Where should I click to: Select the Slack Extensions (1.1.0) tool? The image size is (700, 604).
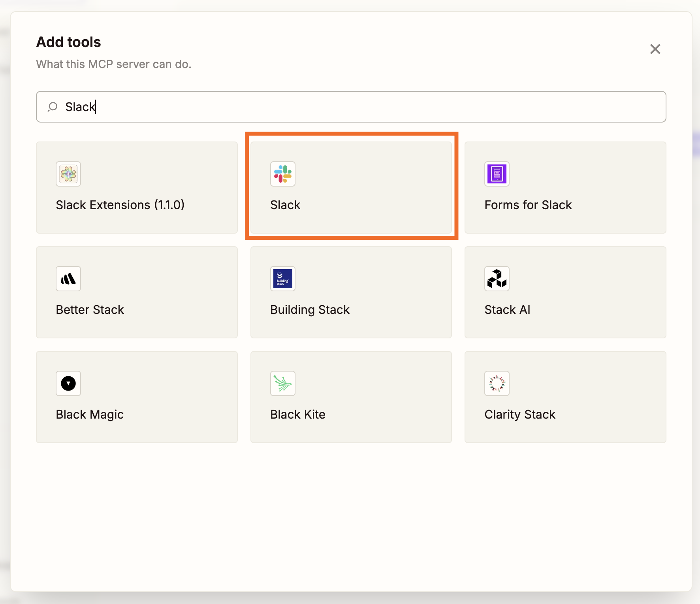pos(137,187)
